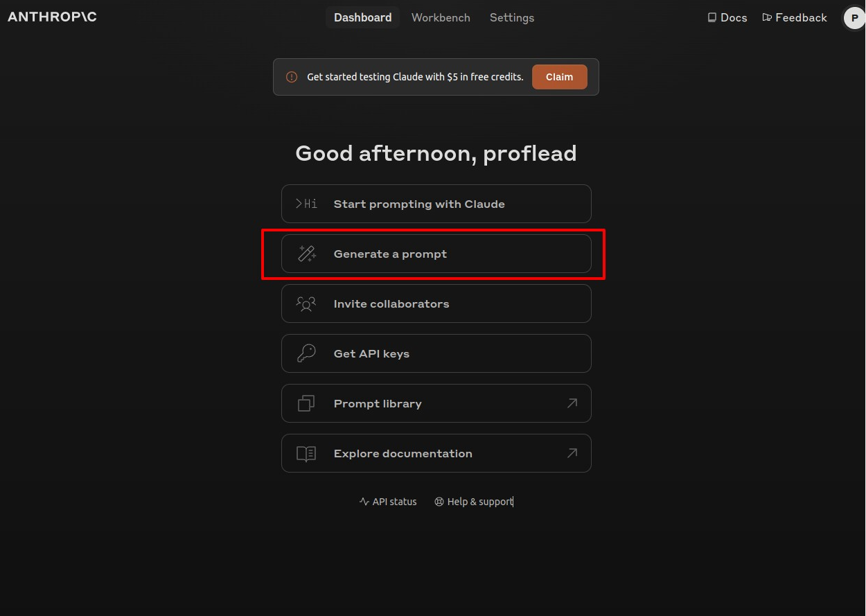The image size is (866, 616).
Task: Click the Anthropic logo
Action: pyautogui.click(x=52, y=17)
